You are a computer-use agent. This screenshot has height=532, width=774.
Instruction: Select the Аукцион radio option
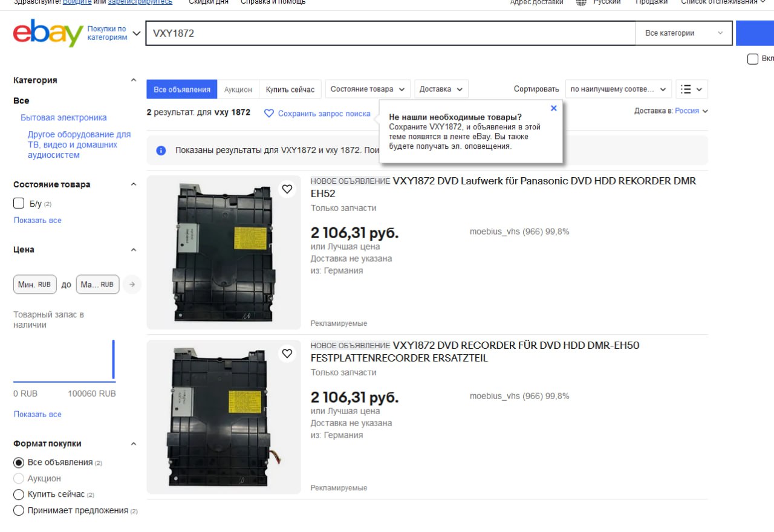(19, 478)
